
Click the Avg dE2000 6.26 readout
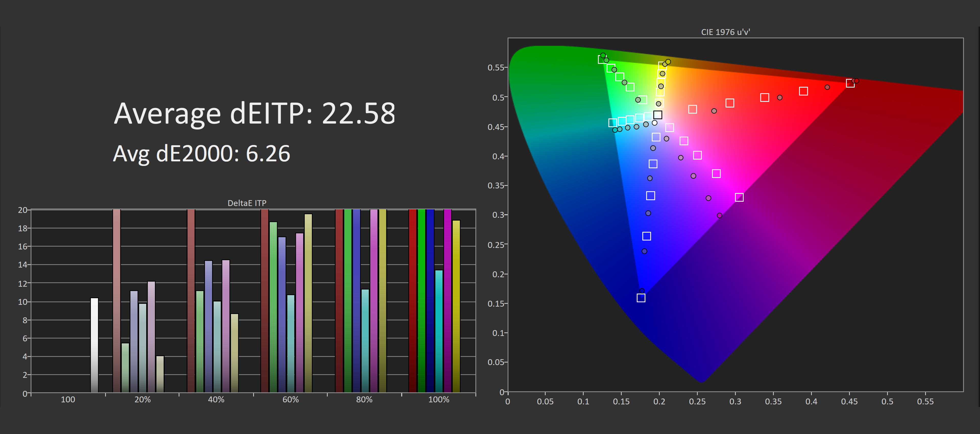[202, 154]
